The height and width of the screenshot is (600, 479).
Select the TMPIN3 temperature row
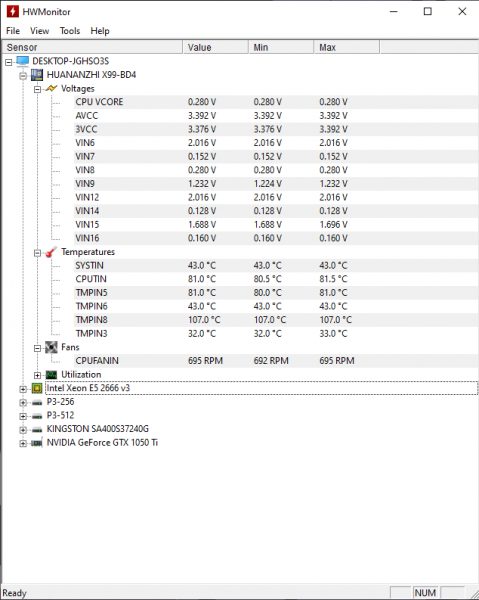point(275,333)
